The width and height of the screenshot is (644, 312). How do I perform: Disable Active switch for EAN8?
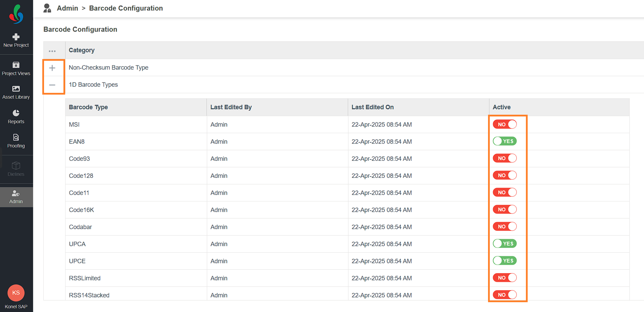point(505,141)
